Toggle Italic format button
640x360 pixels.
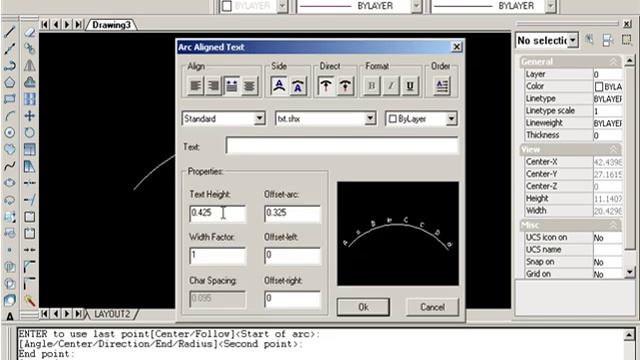pos(391,86)
